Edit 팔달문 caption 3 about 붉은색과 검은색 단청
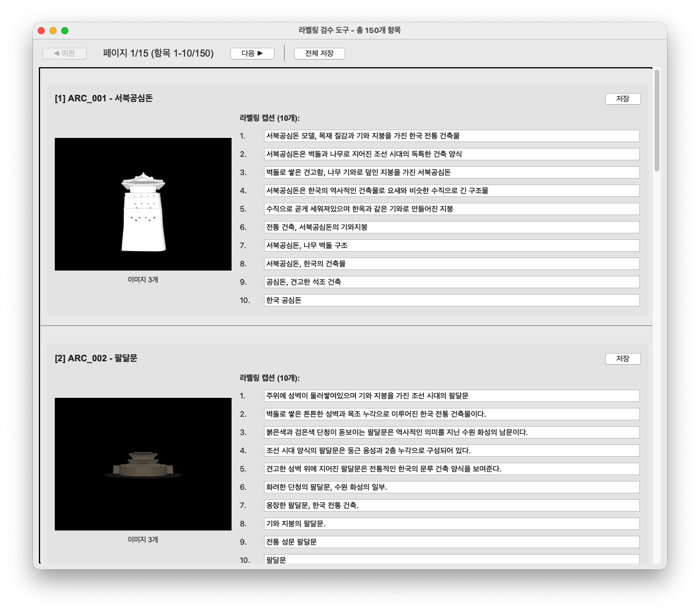Viewport: 700px width, 613px height. 451,433
